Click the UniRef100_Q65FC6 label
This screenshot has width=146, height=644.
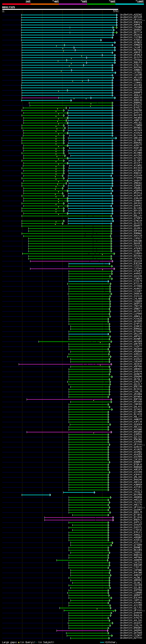[131, 304]
